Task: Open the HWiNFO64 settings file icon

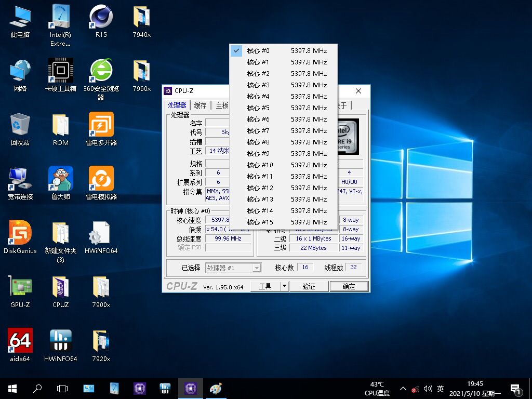Action: pos(101,237)
